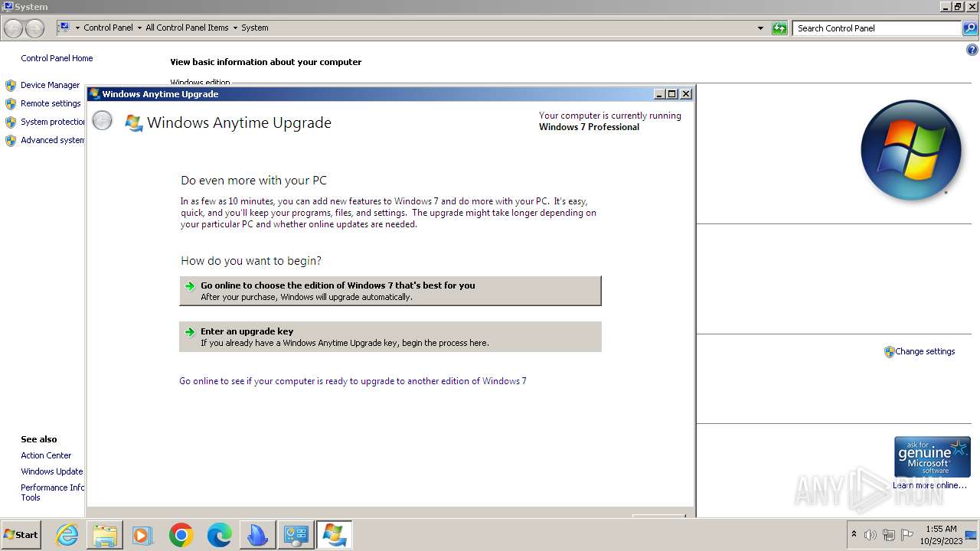Click the search magnifier button
The width and height of the screenshot is (980, 551).
[969, 28]
